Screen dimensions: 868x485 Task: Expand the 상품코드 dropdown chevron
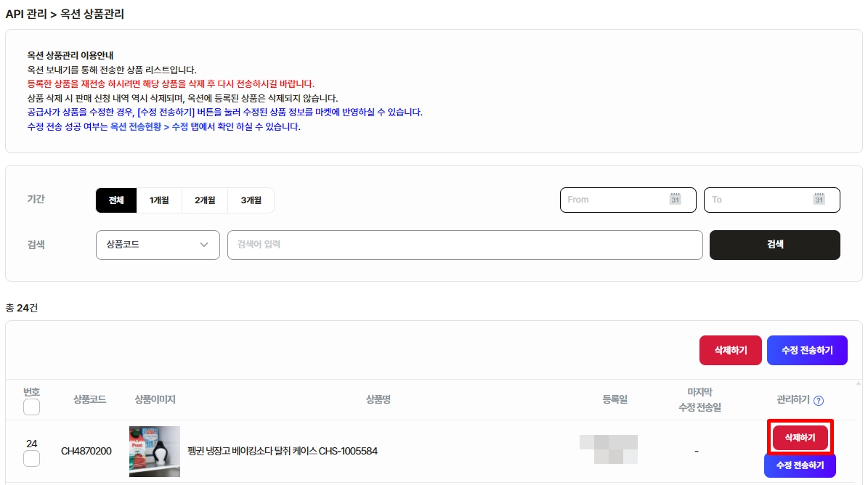coord(203,245)
